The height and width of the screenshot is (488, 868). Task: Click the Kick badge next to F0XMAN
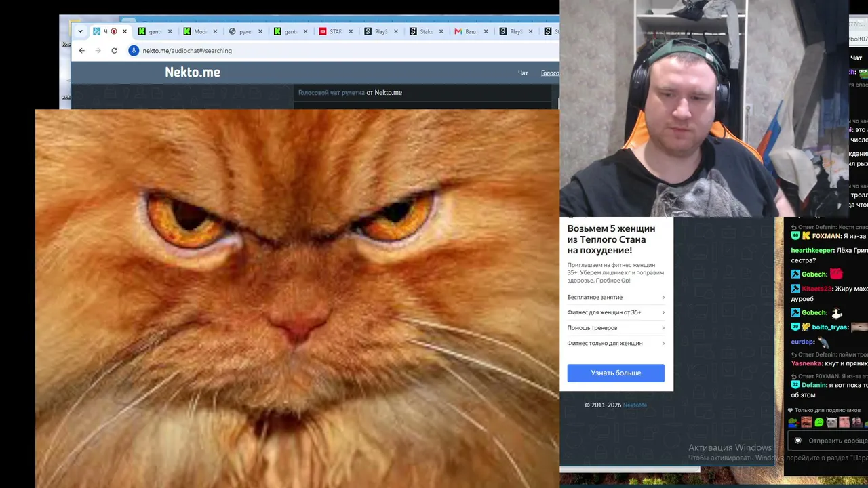[x=806, y=236]
